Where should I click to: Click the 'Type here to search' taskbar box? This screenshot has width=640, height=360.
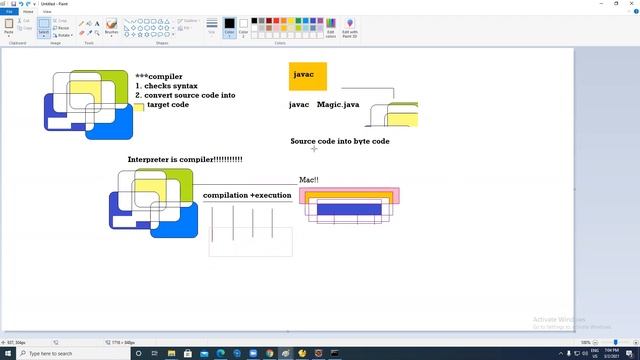tap(73, 353)
